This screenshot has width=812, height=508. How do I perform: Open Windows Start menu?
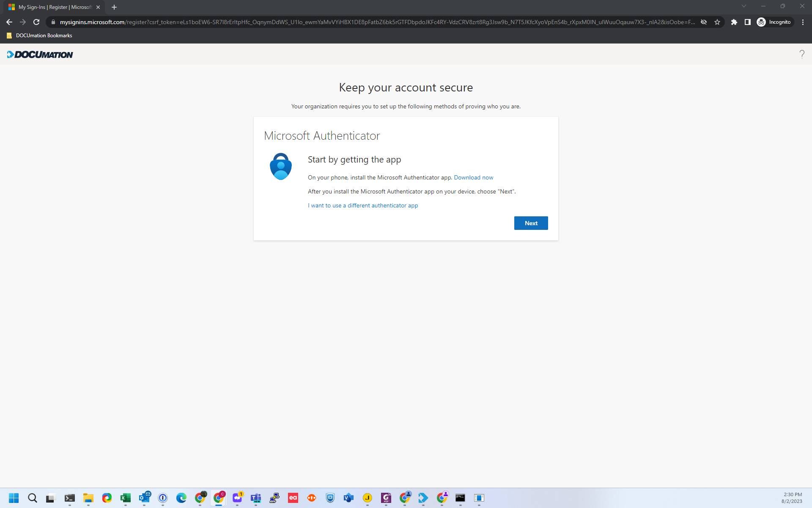pos(14,498)
